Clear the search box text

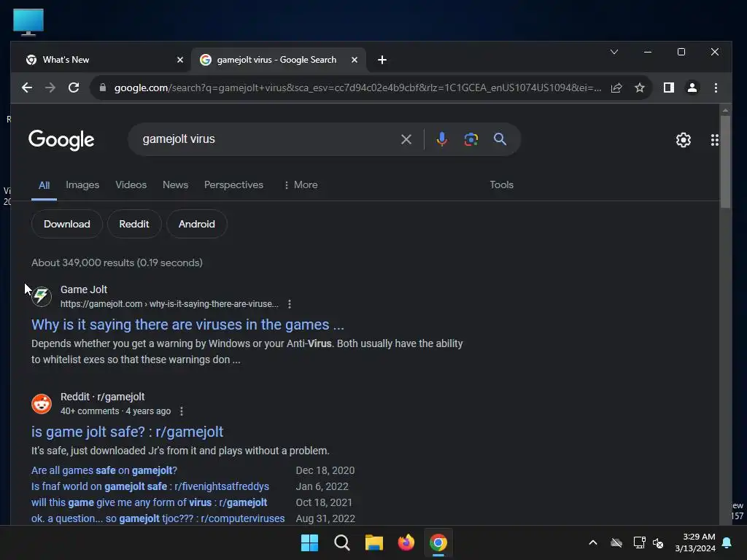pyautogui.click(x=406, y=139)
